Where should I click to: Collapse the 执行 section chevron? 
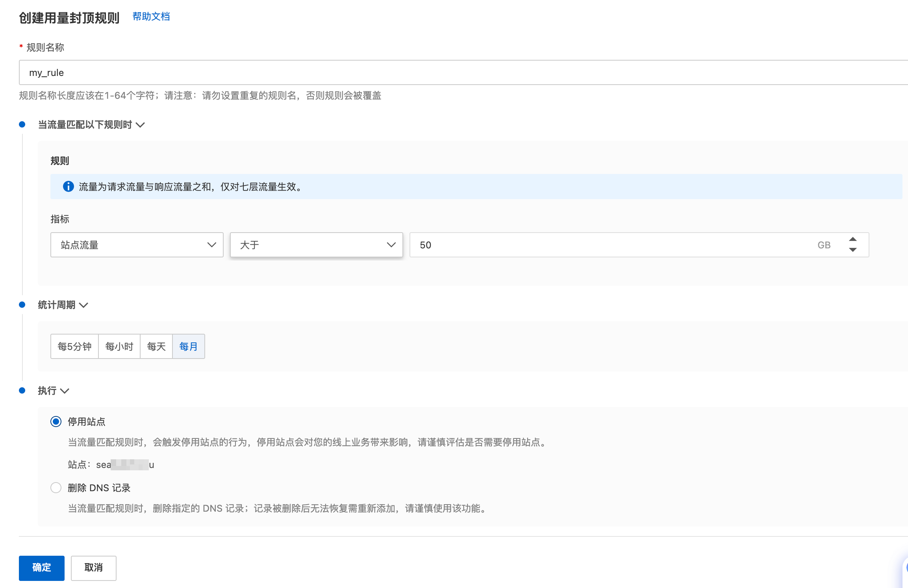pos(65,391)
